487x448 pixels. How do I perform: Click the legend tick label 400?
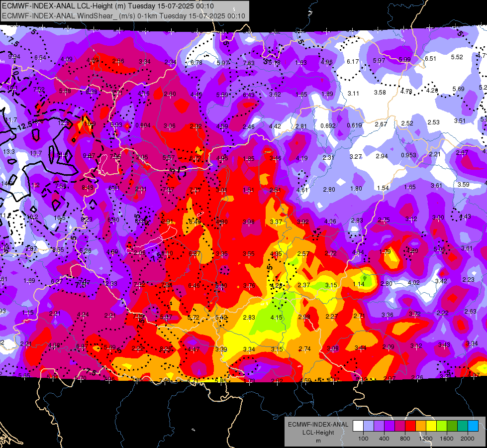coord(384,439)
